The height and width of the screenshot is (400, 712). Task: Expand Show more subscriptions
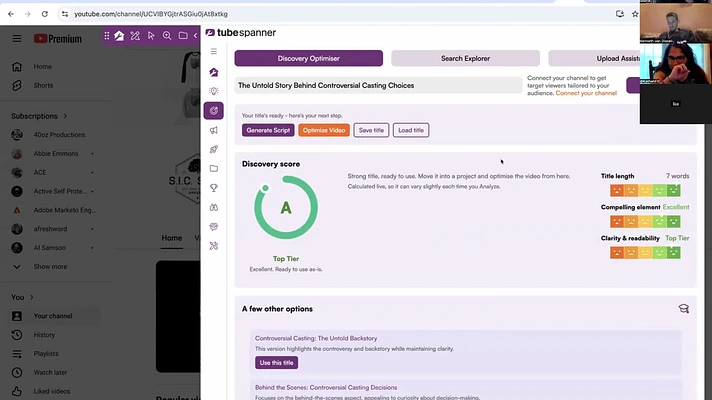[51, 267]
